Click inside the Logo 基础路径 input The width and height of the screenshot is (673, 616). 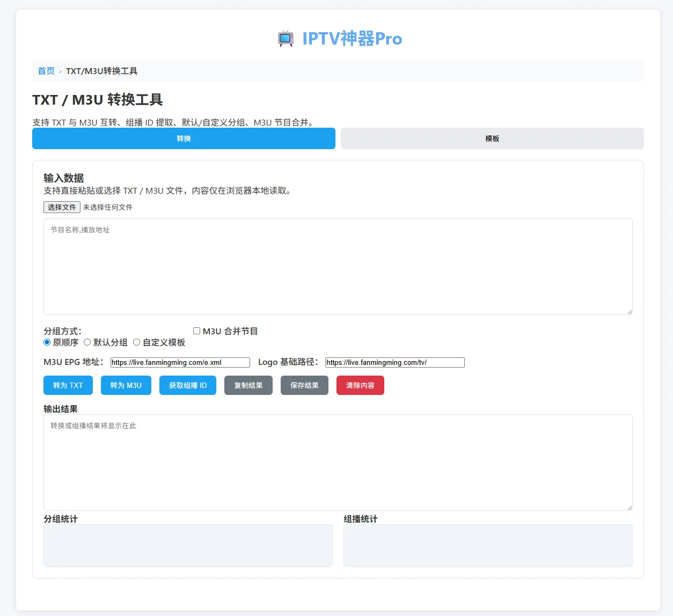pyautogui.click(x=394, y=362)
